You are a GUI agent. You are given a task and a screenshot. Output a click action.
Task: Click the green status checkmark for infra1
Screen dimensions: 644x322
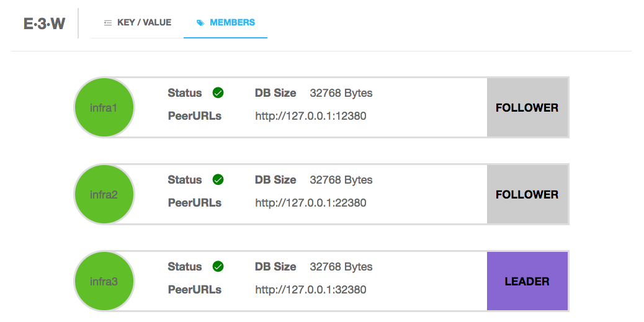pyautogui.click(x=218, y=93)
